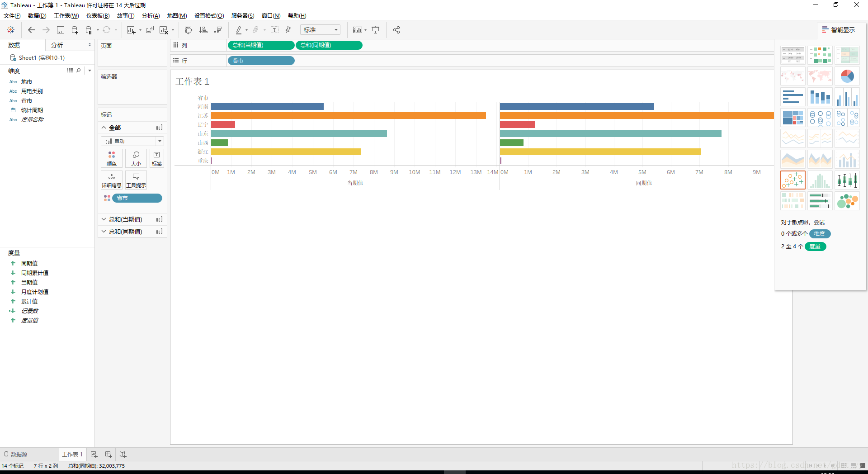Click the 统计周期 date dimension

click(x=32, y=110)
